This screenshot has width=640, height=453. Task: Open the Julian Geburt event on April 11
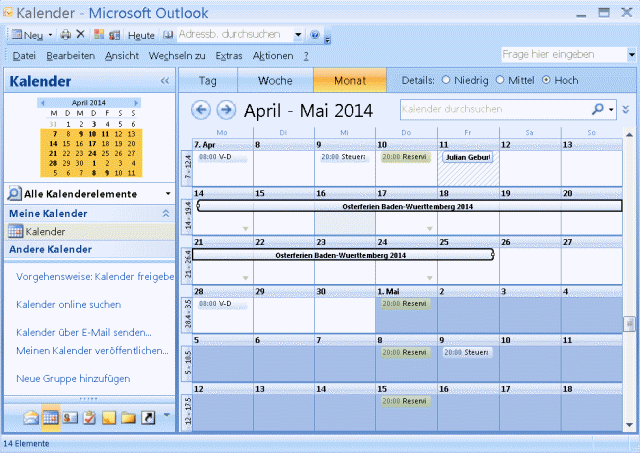pyautogui.click(x=468, y=158)
